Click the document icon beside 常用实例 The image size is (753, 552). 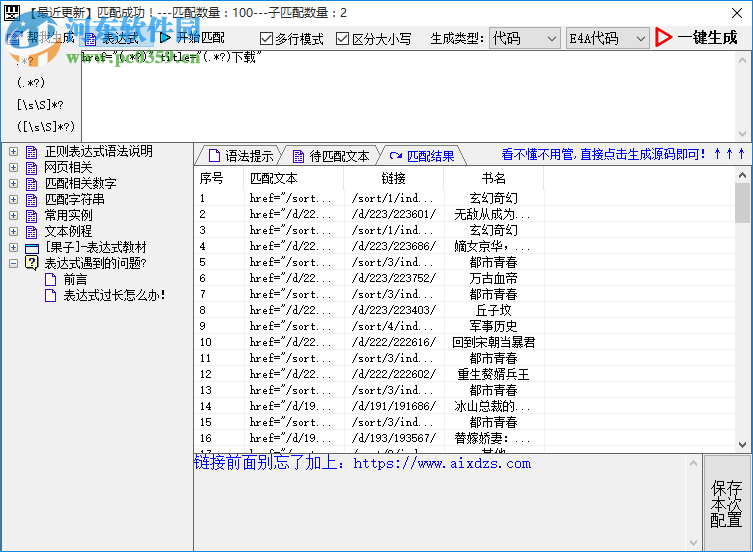coord(32,216)
